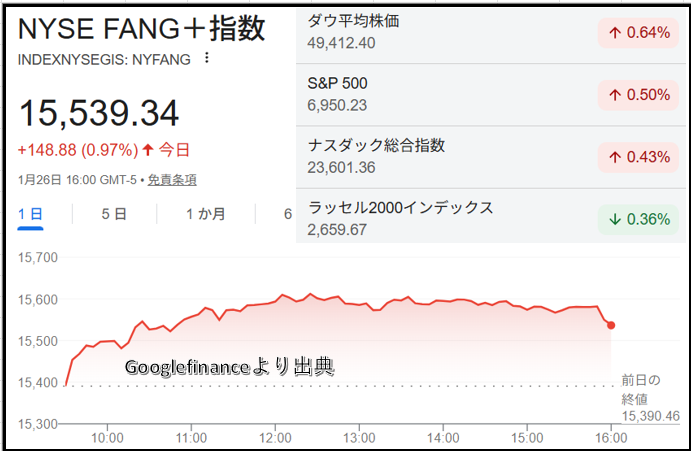Click the red up arrow beside 今日

tap(148, 150)
